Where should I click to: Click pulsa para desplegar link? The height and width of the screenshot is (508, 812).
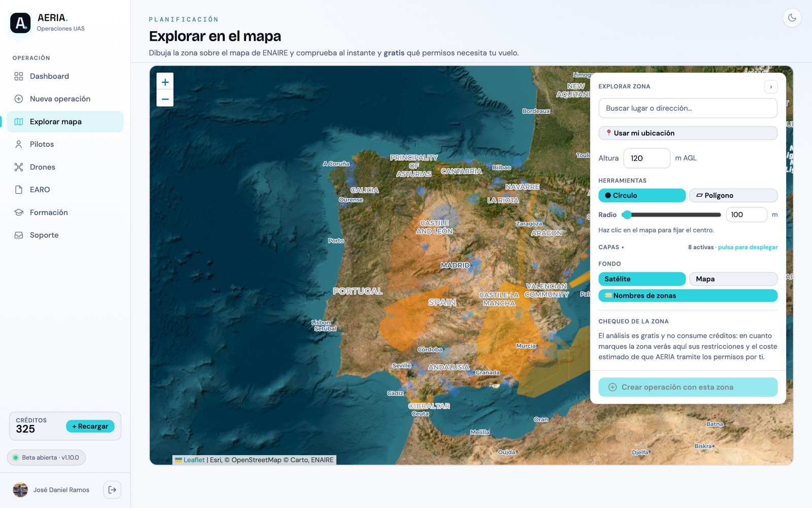pos(748,247)
